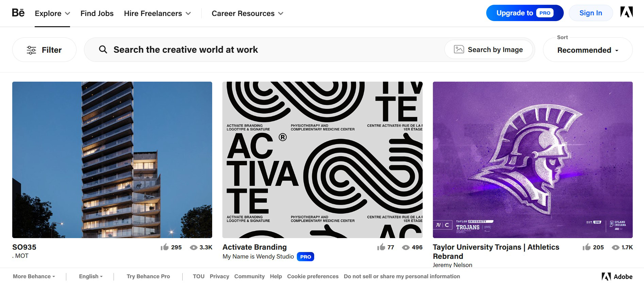Image resolution: width=644 pixels, height=283 pixels.
Task: Click Search by Image button
Action: pyautogui.click(x=488, y=49)
